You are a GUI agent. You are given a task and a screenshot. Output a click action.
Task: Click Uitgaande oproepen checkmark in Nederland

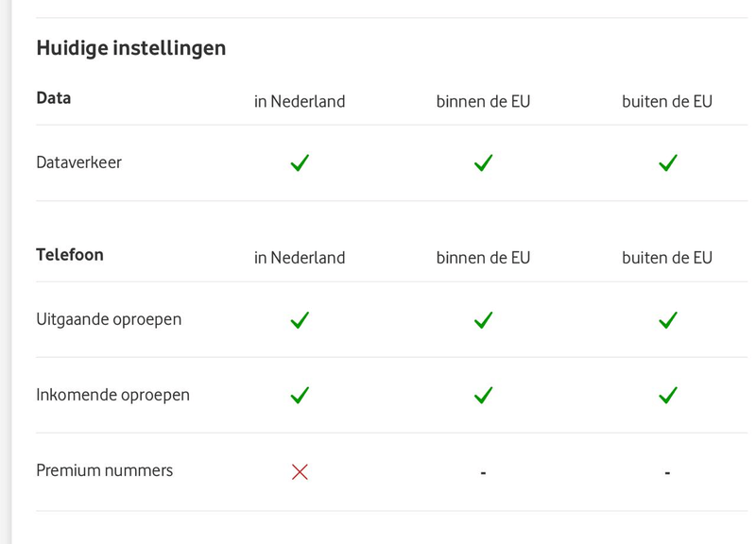tap(300, 320)
